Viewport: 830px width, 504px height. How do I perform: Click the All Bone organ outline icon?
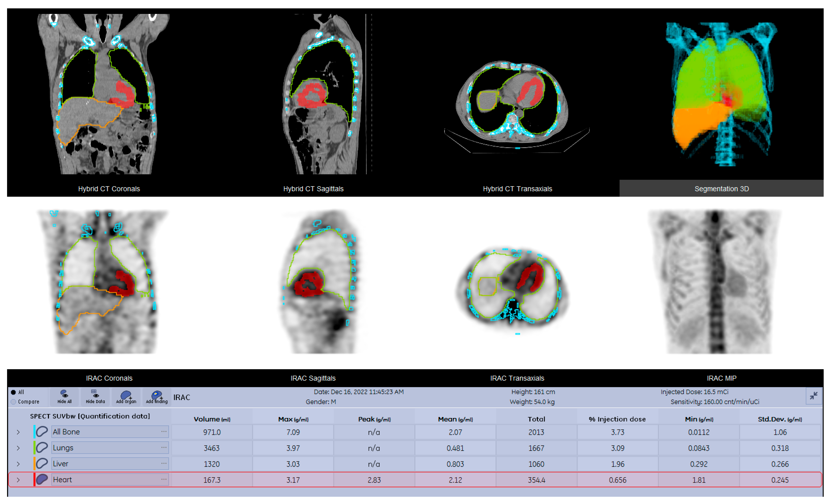[x=42, y=432]
